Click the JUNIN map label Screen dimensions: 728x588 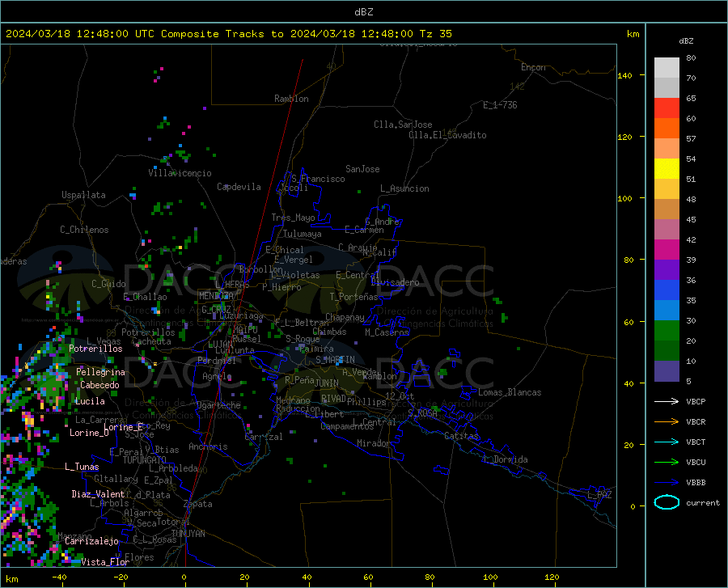tap(327, 383)
